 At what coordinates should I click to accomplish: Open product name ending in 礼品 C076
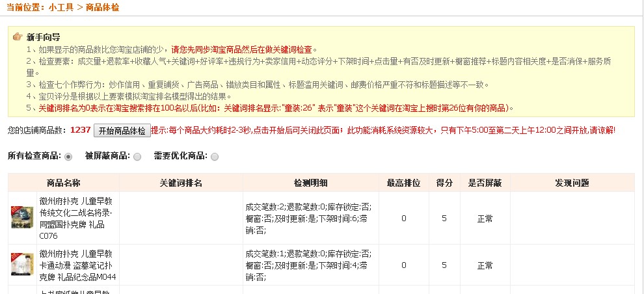[76, 218]
